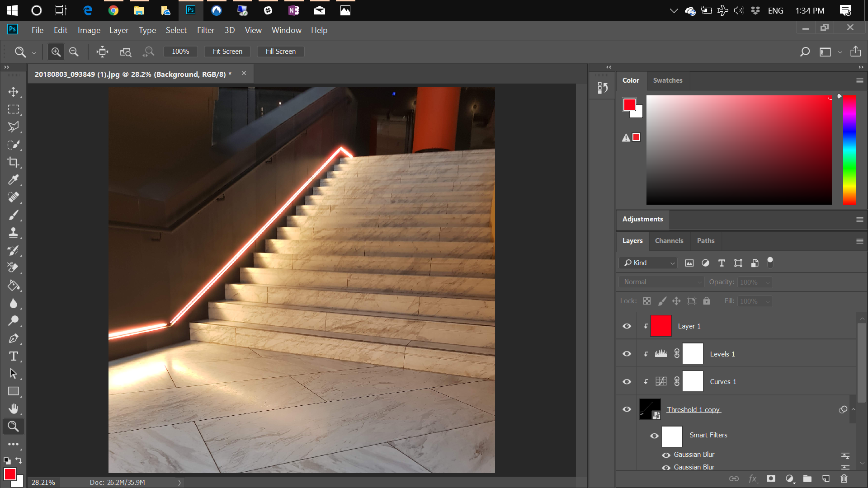Image resolution: width=868 pixels, height=488 pixels.
Task: Select the Eyedropper tool
Action: point(14,180)
